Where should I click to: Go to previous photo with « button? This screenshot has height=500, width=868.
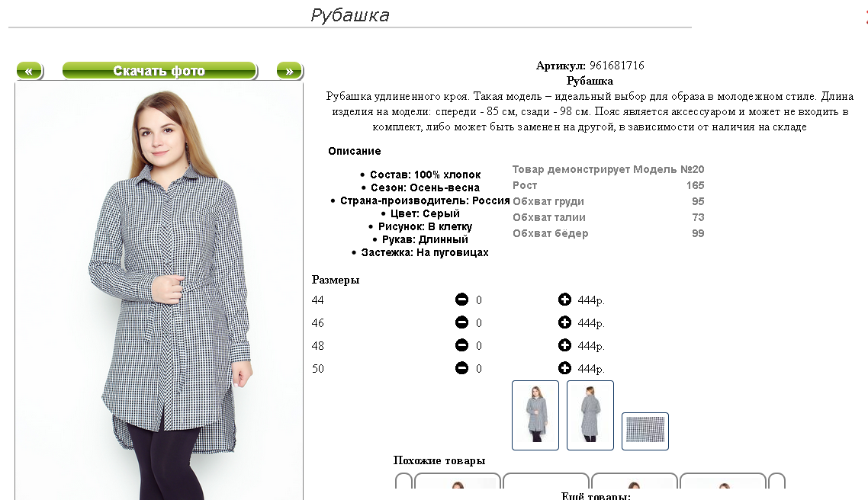tap(29, 71)
